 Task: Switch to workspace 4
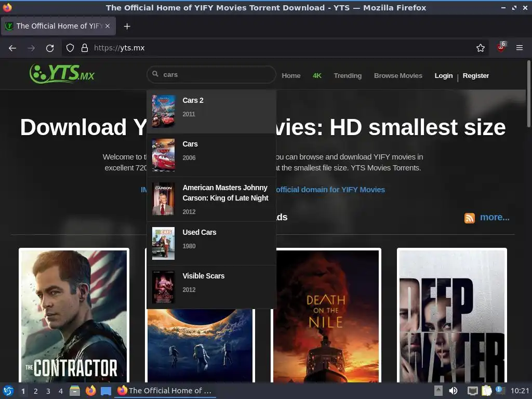(x=61, y=391)
